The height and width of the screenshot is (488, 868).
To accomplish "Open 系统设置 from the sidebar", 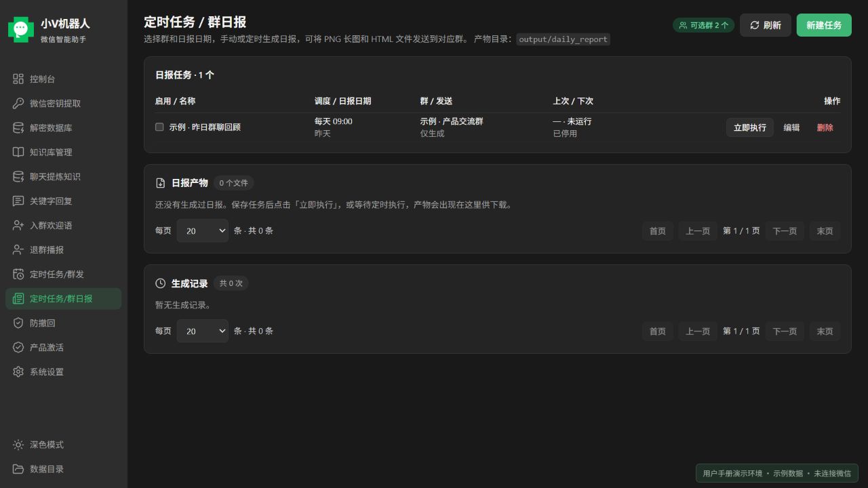I will (x=64, y=372).
